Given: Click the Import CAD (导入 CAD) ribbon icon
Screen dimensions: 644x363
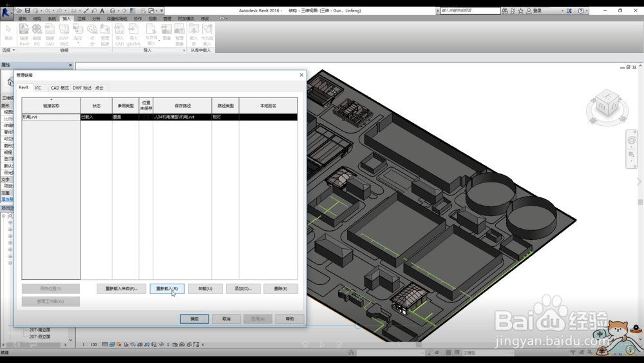Looking at the screenshot, I should (120, 35).
